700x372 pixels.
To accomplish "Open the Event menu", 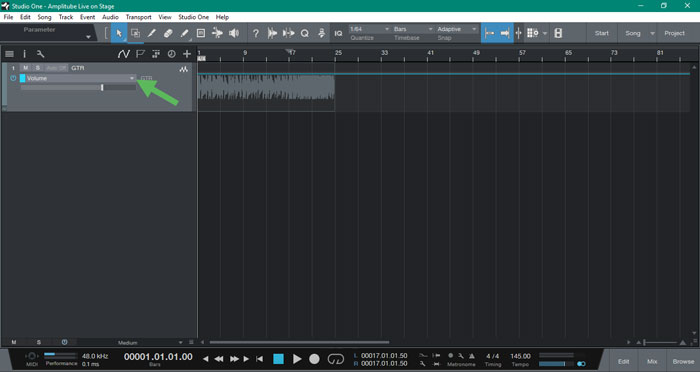I will (x=88, y=17).
